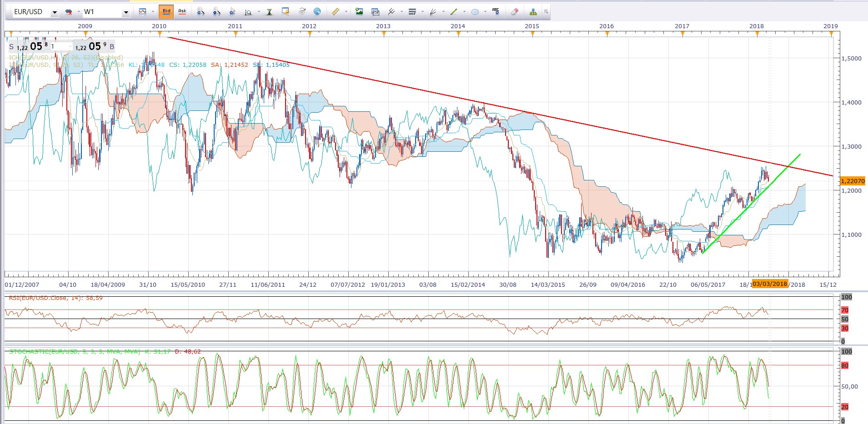This screenshot has width=868, height=424.
Task: Click the green hierarchy structure icon
Action: (533, 12)
